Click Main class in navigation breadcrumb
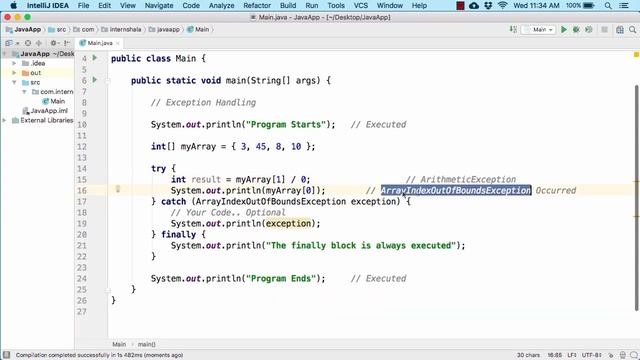The width and height of the screenshot is (640, 360). point(198,29)
